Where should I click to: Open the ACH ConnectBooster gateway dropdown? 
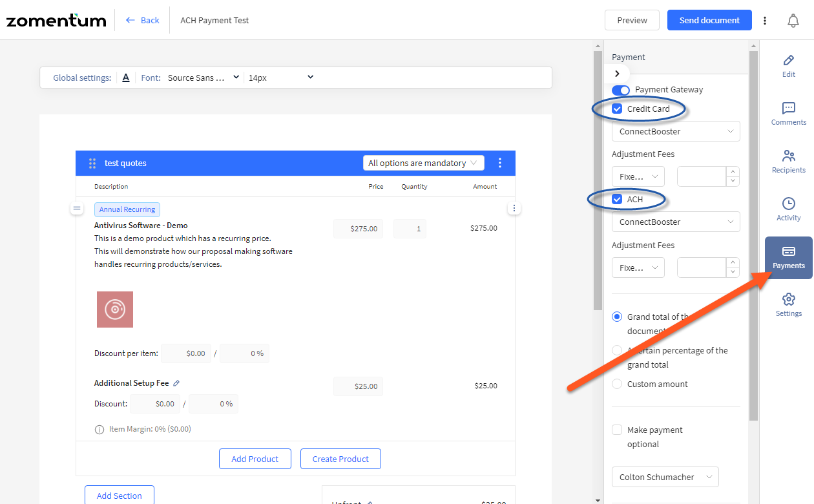(676, 222)
